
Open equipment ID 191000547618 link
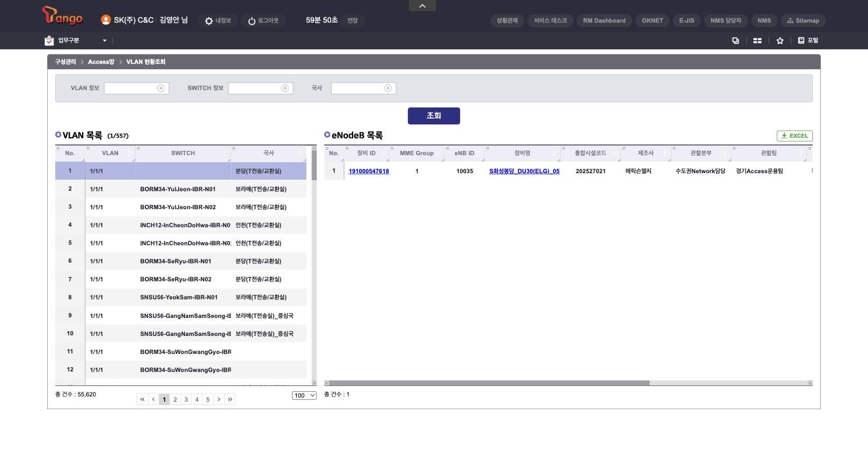(x=369, y=171)
